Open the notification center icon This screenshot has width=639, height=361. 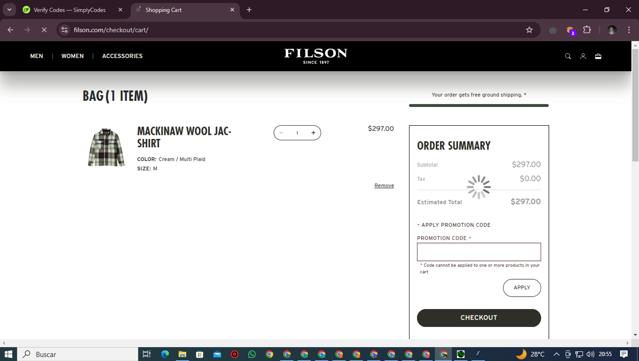point(624,354)
